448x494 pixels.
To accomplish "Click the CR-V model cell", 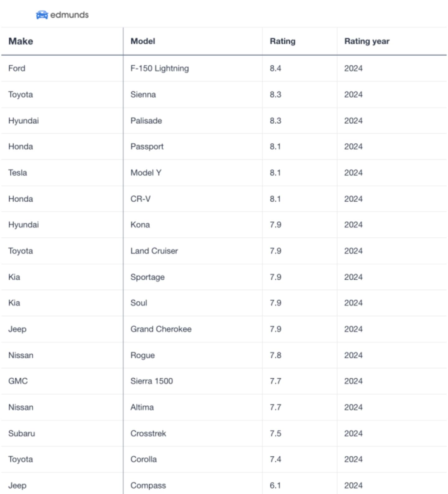I will (141, 199).
